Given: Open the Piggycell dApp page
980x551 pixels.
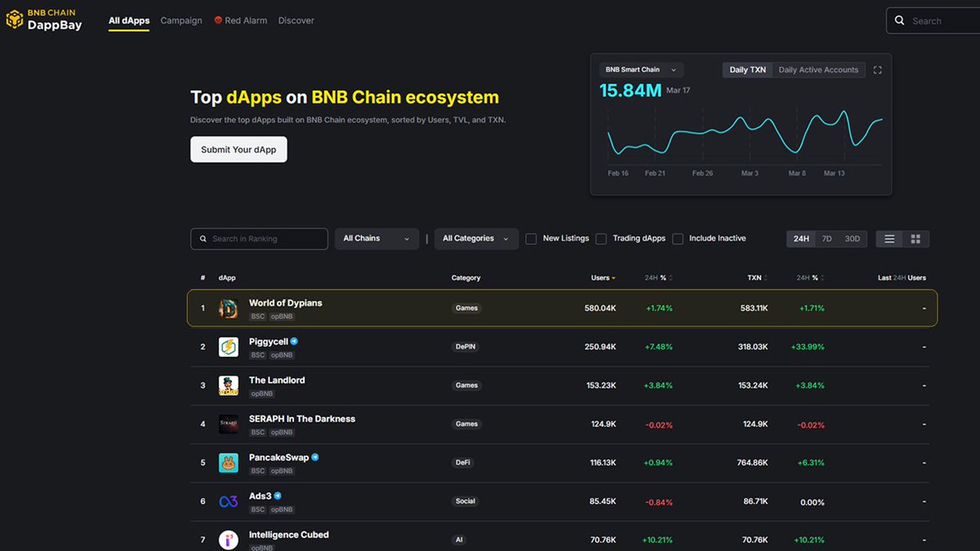Looking at the screenshot, I should (x=269, y=341).
